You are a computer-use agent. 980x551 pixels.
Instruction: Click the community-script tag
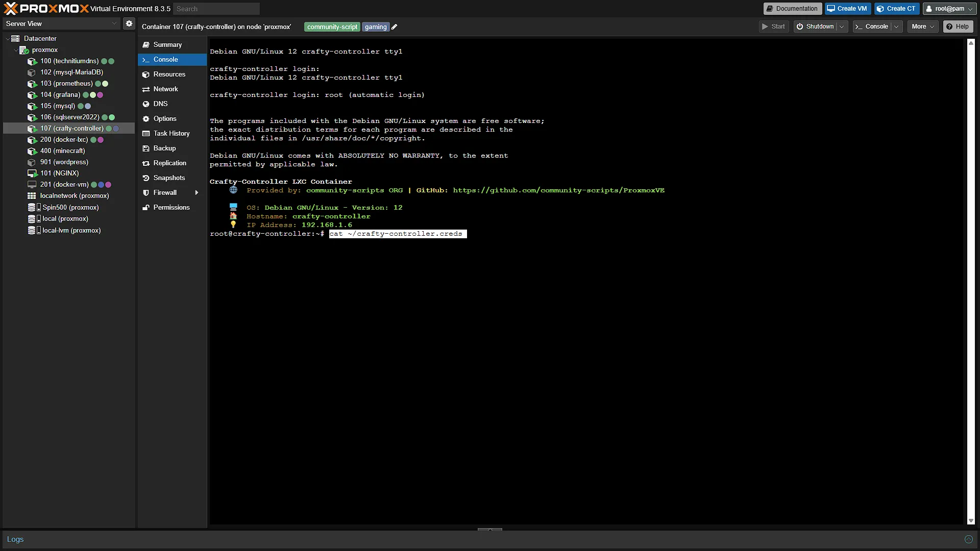[x=332, y=27]
